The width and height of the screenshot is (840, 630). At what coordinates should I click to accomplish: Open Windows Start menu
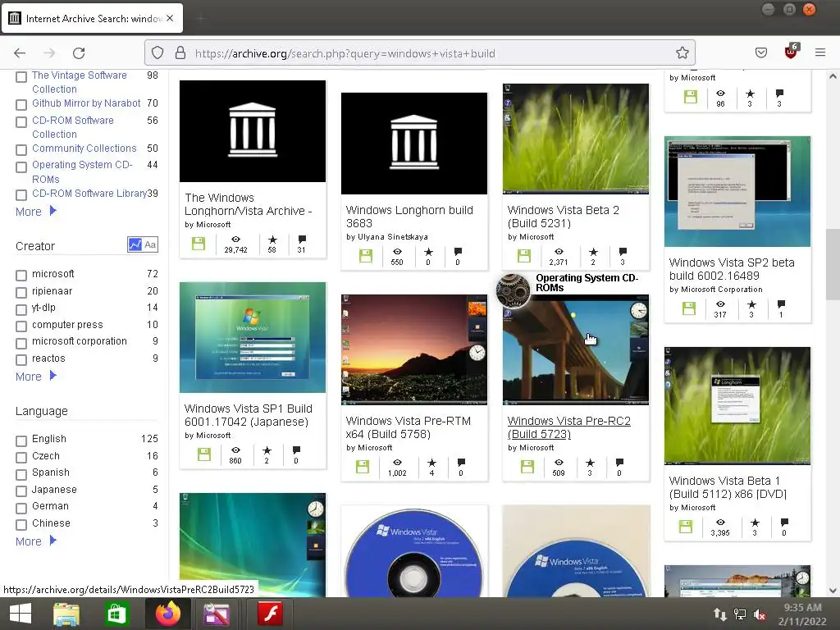coord(21,614)
